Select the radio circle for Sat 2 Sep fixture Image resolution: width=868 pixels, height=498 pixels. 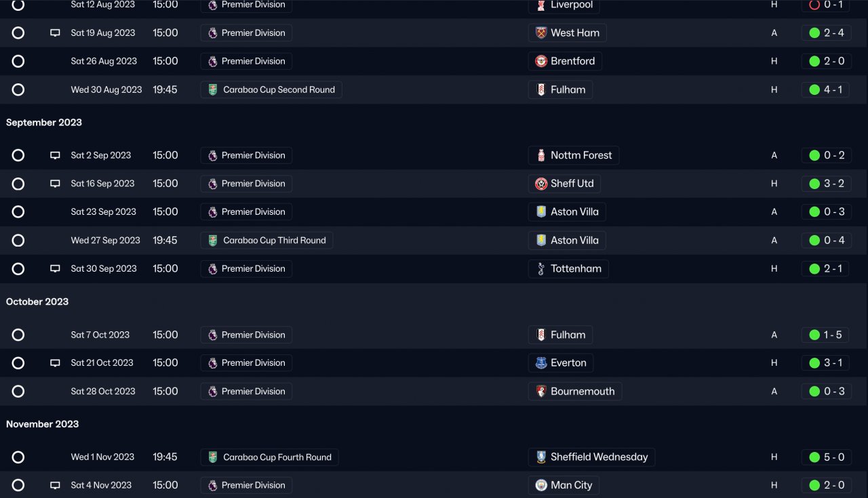coord(18,155)
